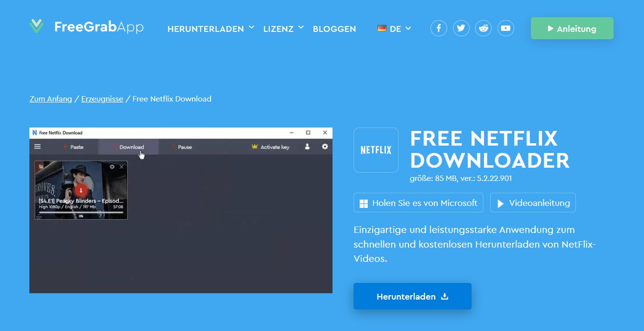Click Paste in the app toolbar
The height and width of the screenshot is (331, 644).
point(72,147)
